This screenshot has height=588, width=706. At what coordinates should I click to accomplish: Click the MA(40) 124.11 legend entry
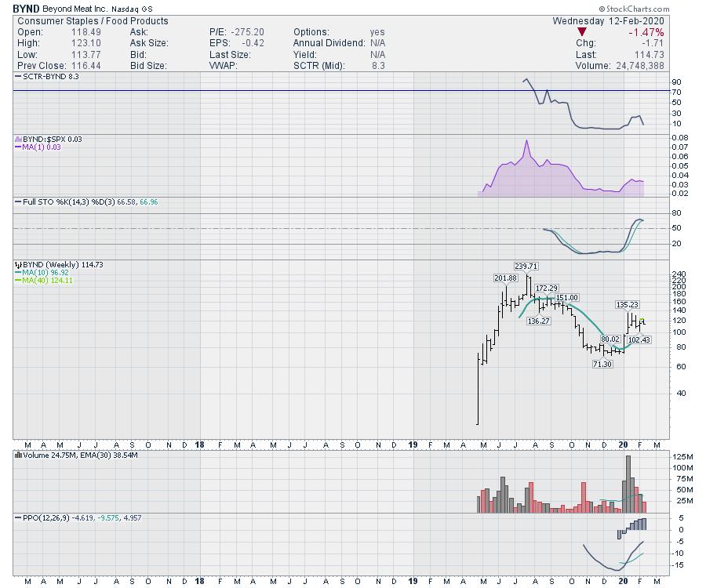pyautogui.click(x=45, y=281)
